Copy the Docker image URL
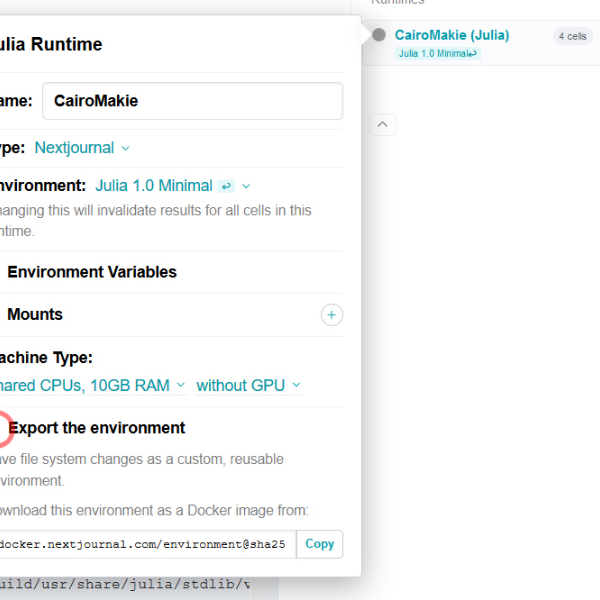The height and width of the screenshot is (600, 600). pyautogui.click(x=320, y=544)
